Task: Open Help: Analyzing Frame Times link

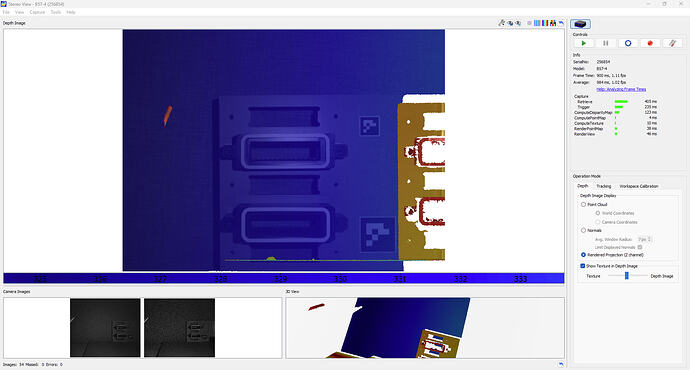Action: coord(621,89)
